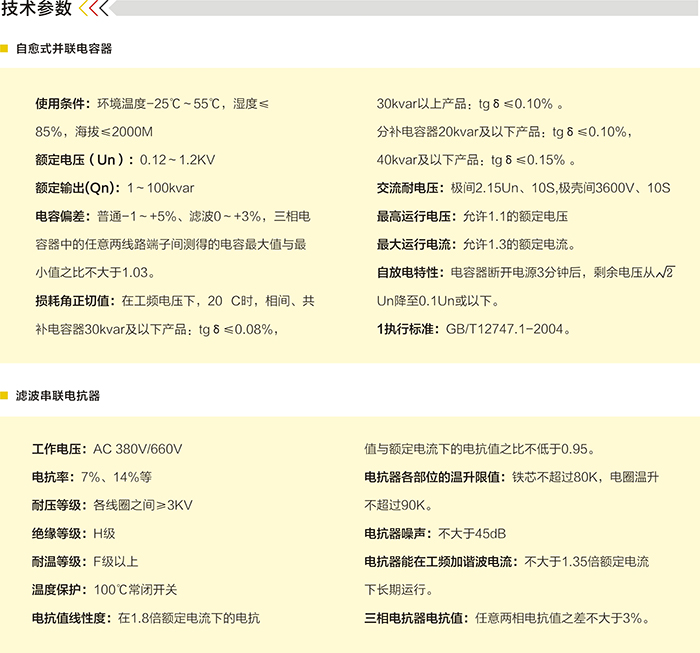The image size is (700, 653).
Task: Click the 交流耐电压 label
Action: click(409, 188)
